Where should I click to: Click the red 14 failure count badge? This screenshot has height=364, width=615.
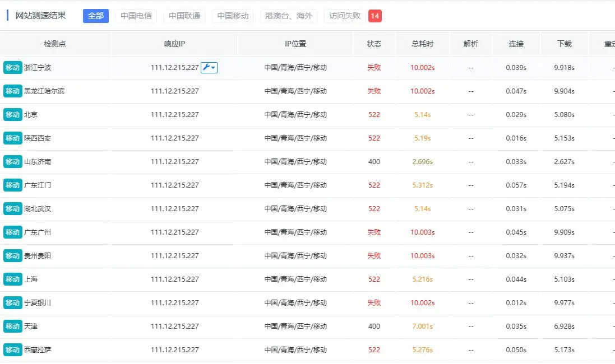pos(375,16)
